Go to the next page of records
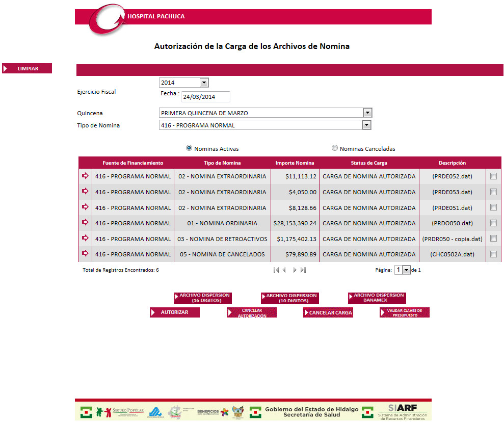 295,270
